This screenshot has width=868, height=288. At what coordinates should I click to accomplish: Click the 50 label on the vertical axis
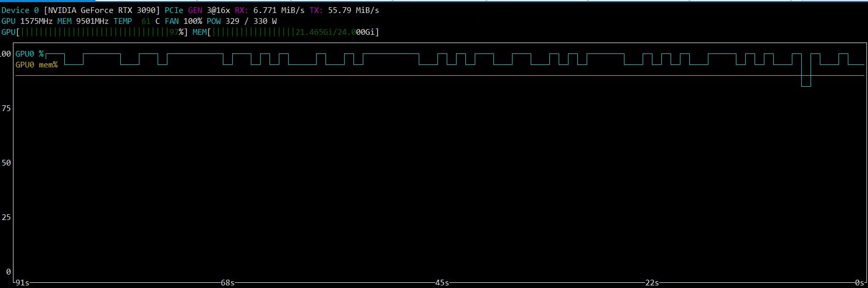(x=6, y=162)
